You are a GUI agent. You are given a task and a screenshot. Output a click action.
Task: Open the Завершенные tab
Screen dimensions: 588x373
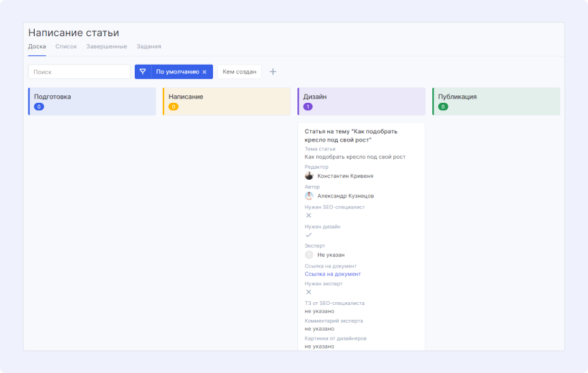pos(106,46)
